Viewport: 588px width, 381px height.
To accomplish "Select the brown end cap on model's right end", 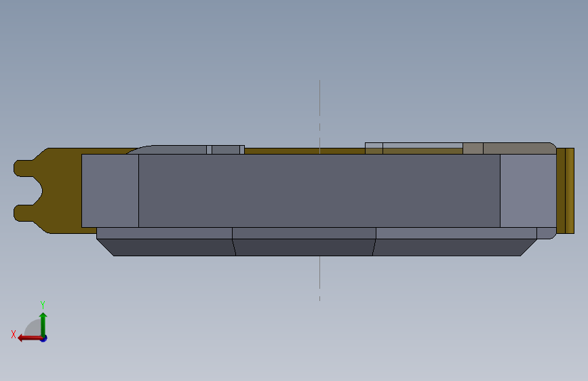I will click(x=565, y=190).
